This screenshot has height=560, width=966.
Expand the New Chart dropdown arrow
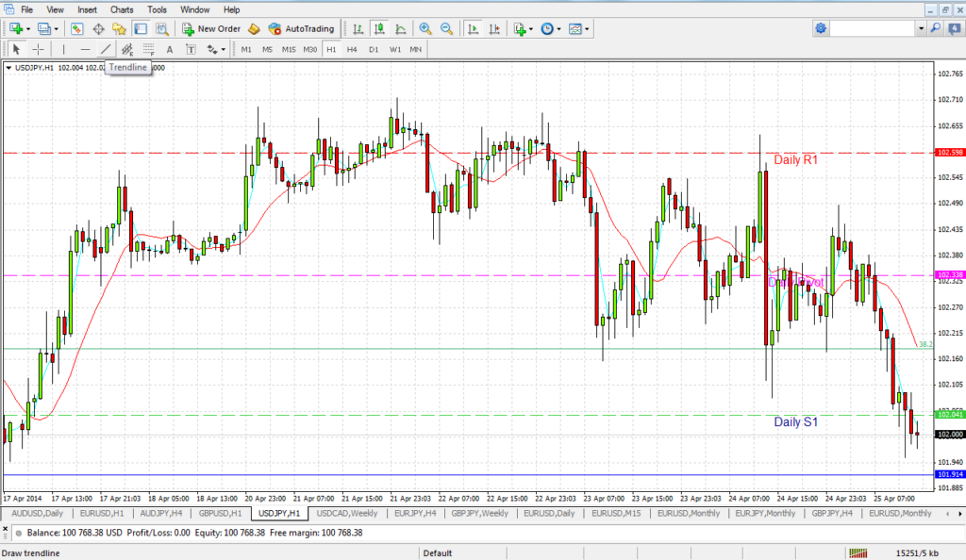[x=28, y=29]
